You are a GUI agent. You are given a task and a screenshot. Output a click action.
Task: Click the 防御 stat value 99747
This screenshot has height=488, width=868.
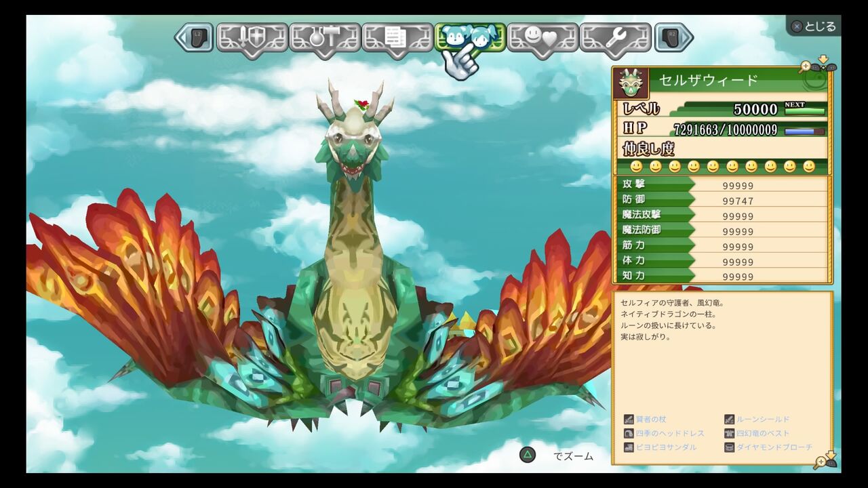pyautogui.click(x=738, y=201)
